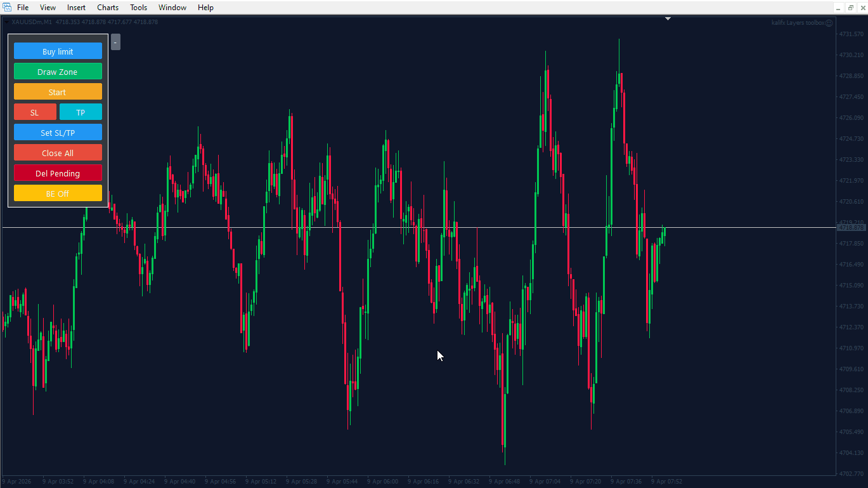This screenshot has height=488, width=868.
Task: Click the Del Pending button
Action: [58, 173]
